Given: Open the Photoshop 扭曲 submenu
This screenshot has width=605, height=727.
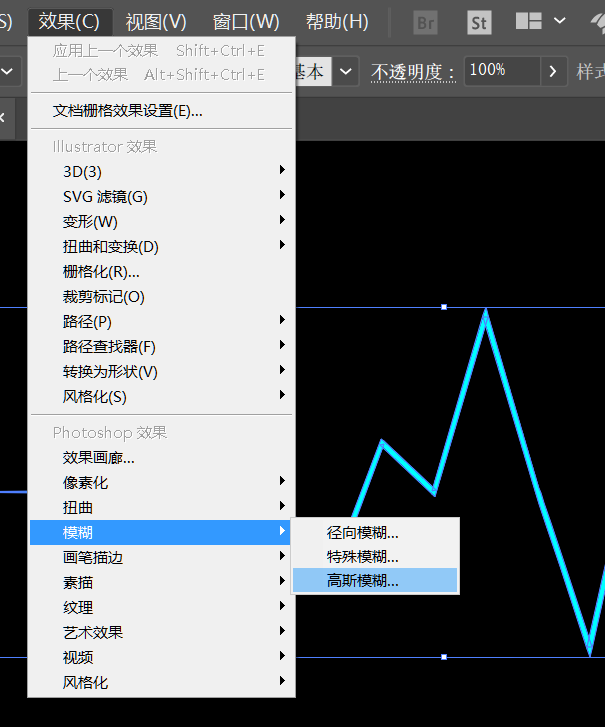Looking at the screenshot, I should pyautogui.click(x=161, y=508).
